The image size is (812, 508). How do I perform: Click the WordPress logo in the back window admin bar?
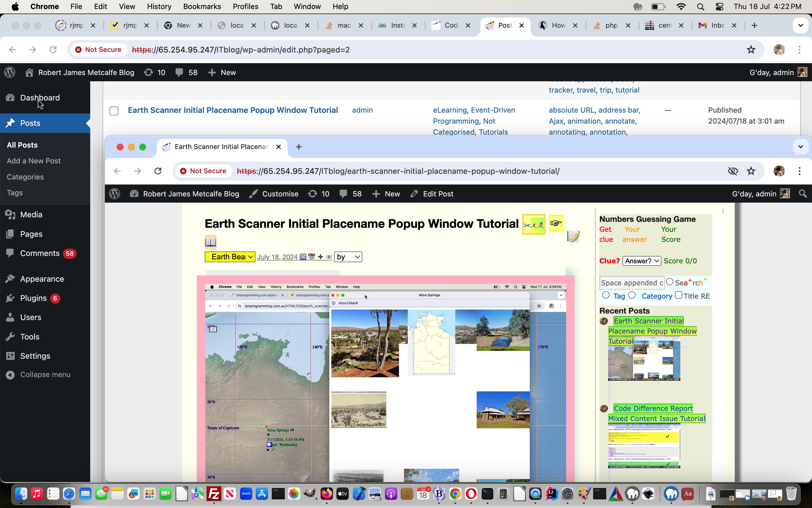(x=10, y=72)
